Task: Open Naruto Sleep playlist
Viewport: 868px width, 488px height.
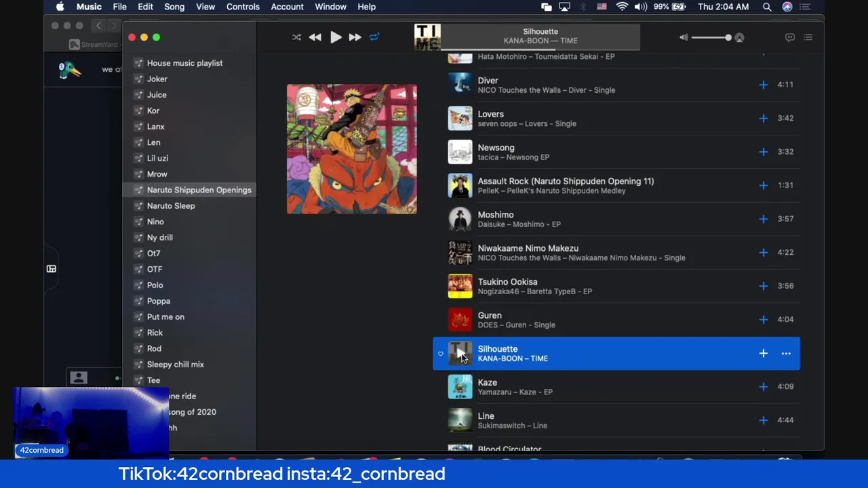Action: pos(171,206)
